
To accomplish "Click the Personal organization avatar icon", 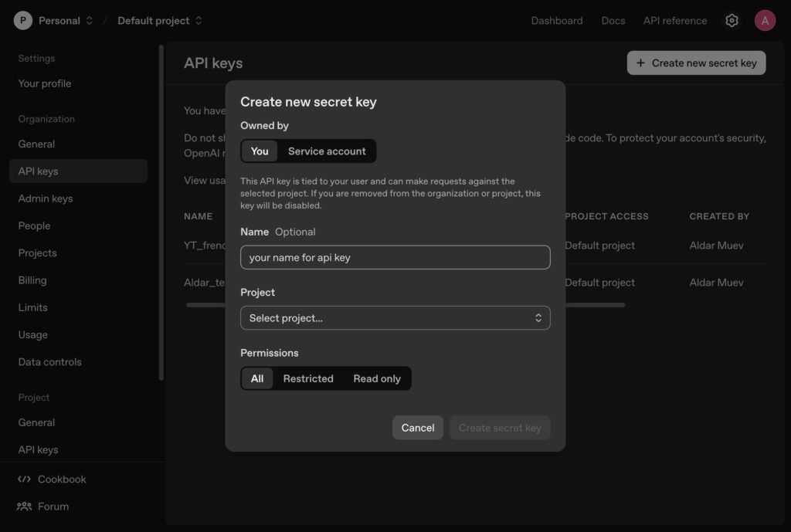I will pyautogui.click(x=23, y=21).
